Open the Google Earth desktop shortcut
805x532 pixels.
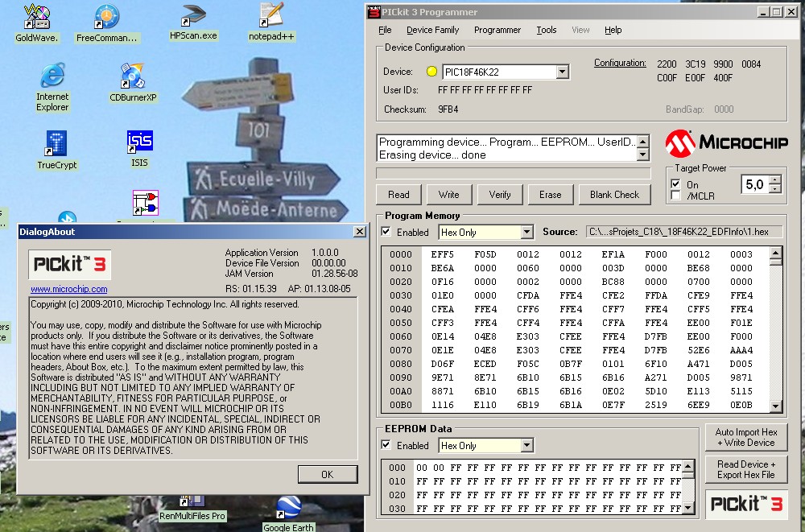288,513
